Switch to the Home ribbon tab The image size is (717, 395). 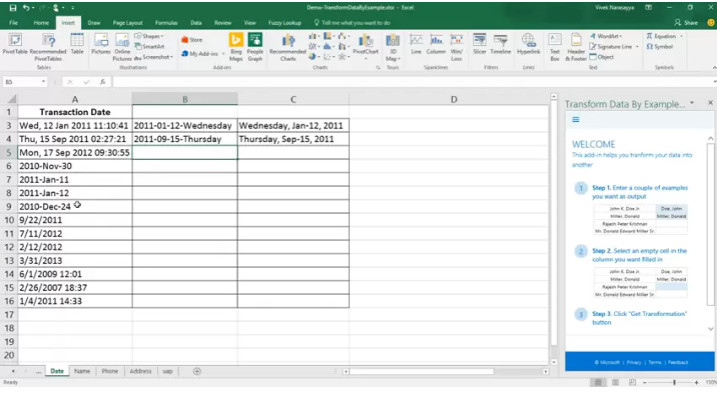coord(41,23)
